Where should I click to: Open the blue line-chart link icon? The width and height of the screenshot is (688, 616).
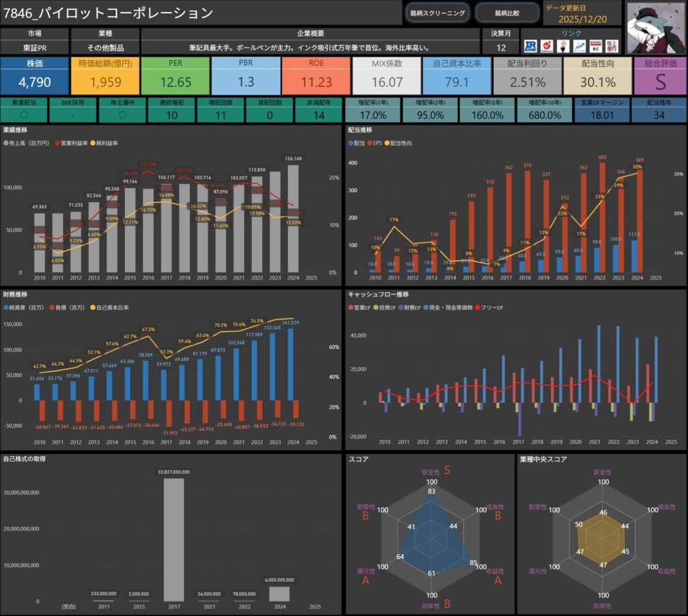[x=579, y=46]
